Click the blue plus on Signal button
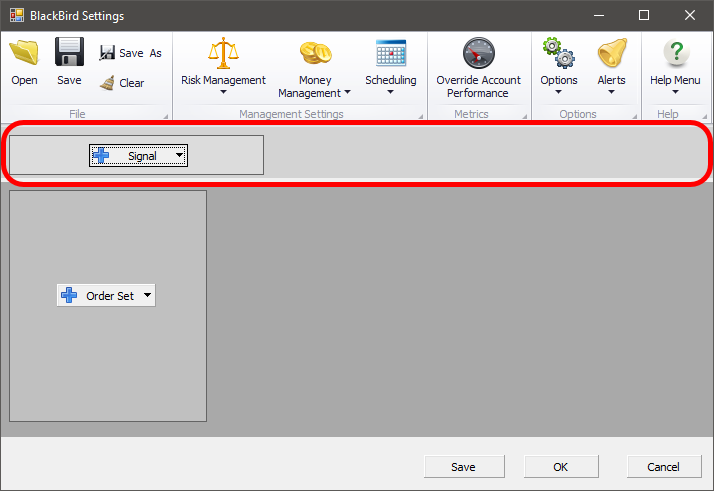714x491 pixels. [x=101, y=156]
